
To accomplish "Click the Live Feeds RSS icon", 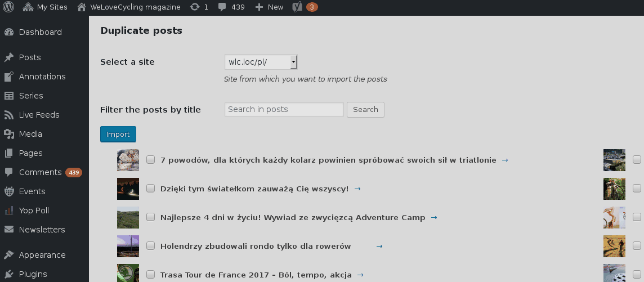I will point(9,115).
